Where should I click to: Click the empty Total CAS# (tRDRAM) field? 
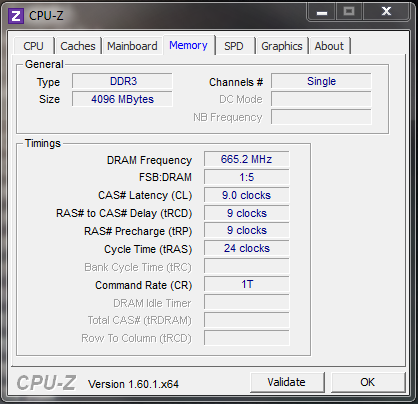coord(247,320)
